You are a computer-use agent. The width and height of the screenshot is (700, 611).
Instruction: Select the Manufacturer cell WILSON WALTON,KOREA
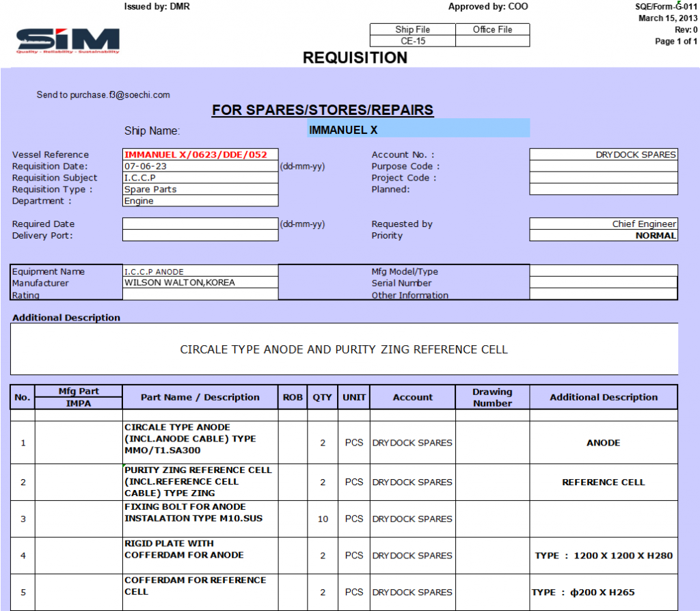point(200,283)
